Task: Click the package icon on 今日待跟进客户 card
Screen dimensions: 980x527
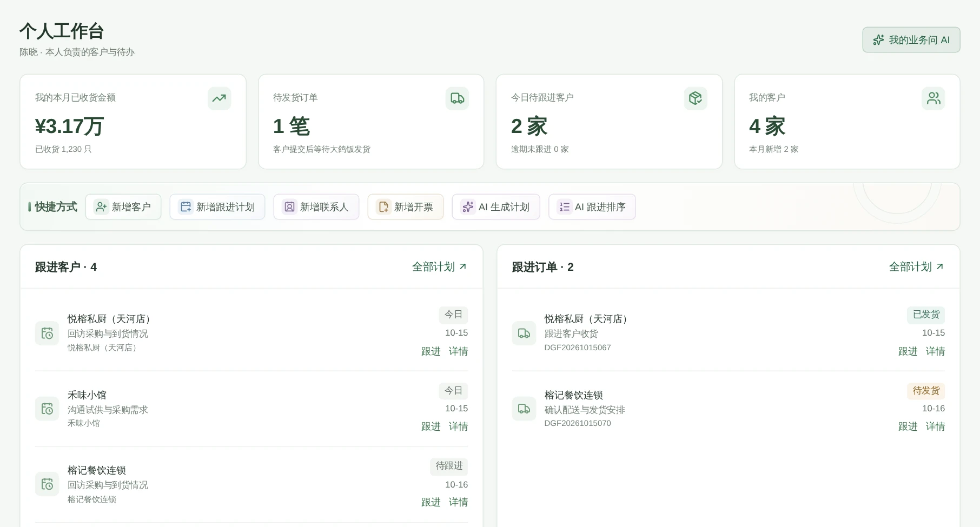Action: [696, 98]
